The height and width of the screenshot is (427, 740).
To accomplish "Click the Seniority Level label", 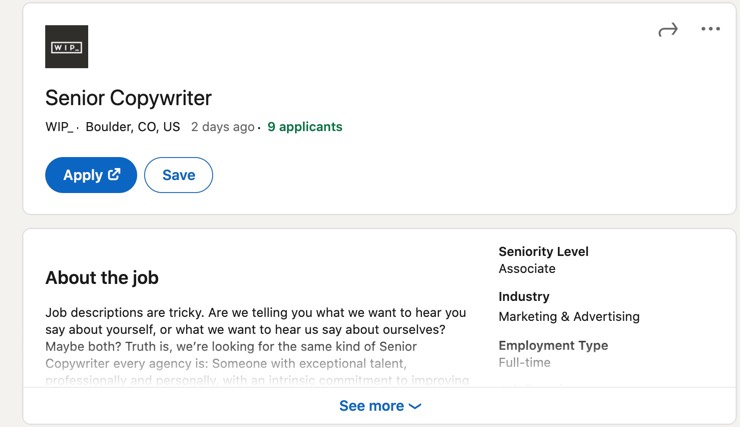I will (544, 251).
